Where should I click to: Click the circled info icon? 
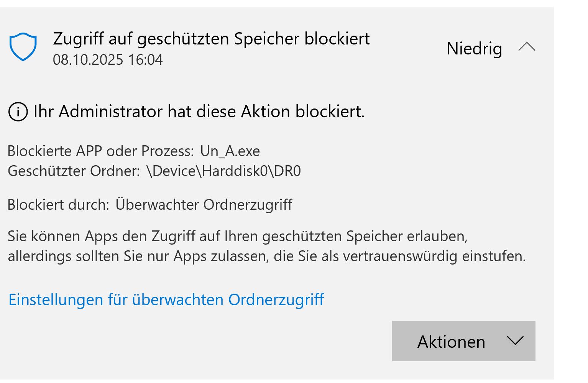click(x=18, y=112)
